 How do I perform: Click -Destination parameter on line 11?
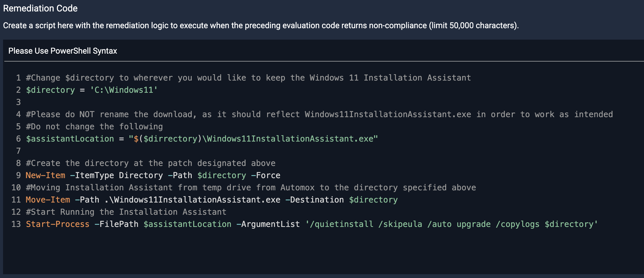(x=314, y=200)
